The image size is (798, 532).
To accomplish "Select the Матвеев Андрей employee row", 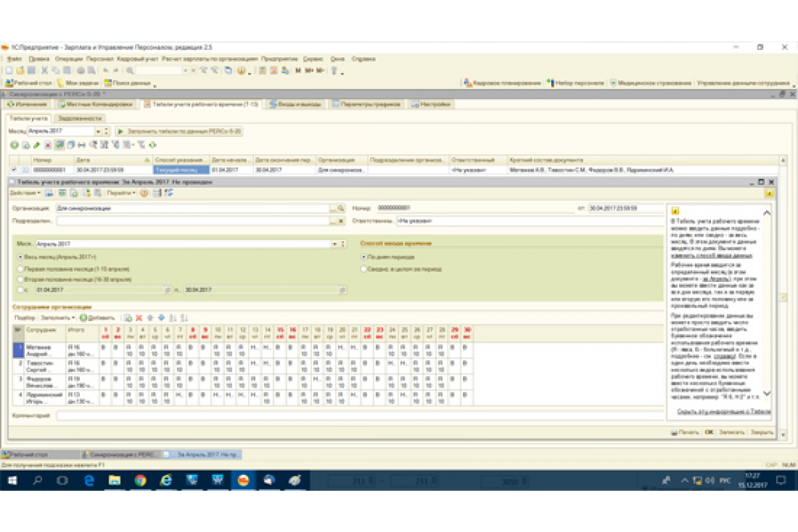I will [243, 350].
